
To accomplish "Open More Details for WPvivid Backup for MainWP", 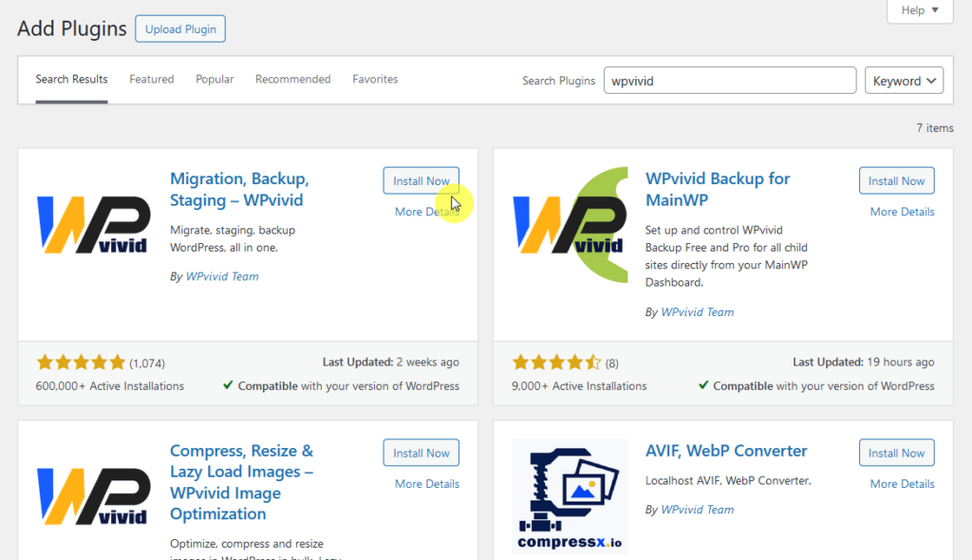I will (902, 212).
